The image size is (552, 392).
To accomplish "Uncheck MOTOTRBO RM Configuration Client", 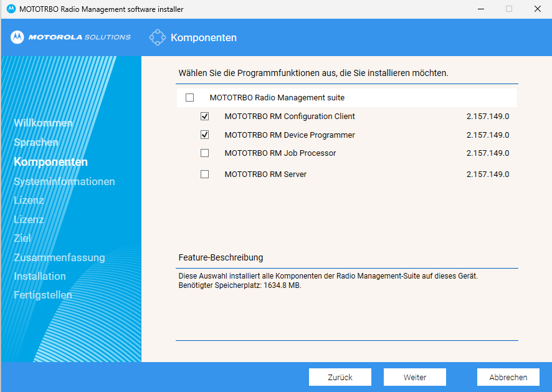I will click(x=204, y=116).
